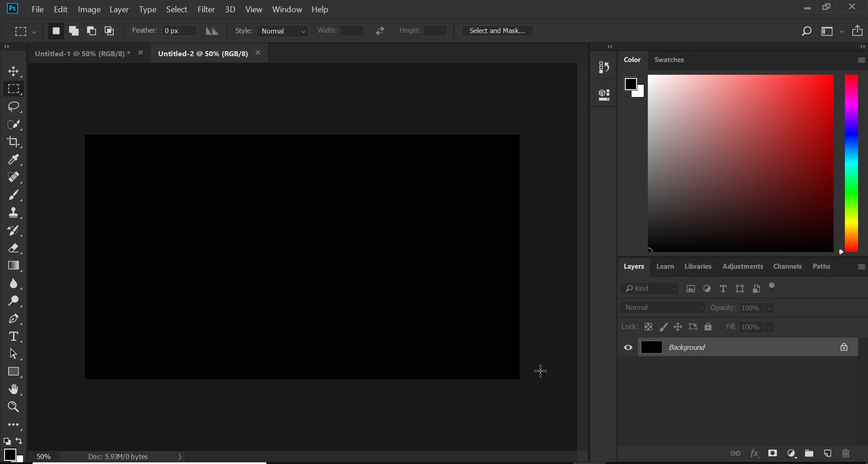The height and width of the screenshot is (464, 868).
Task: Pick the Clone Stamp tool
Action: point(14,213)
